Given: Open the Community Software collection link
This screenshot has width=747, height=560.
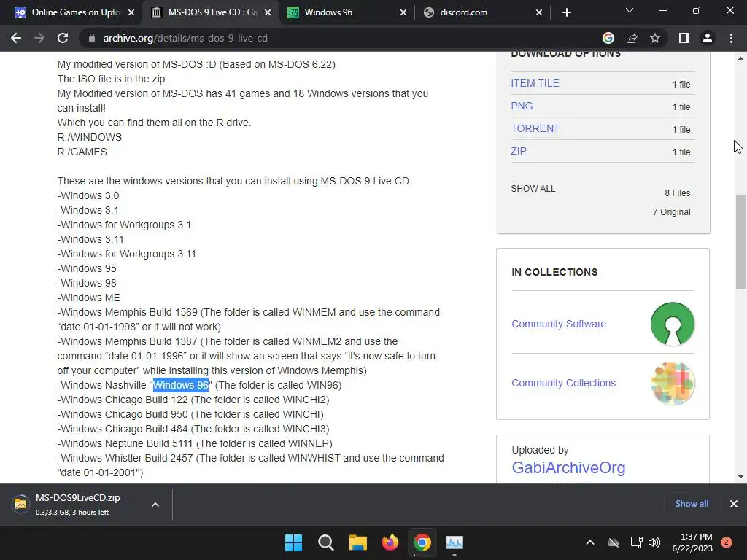Looking at the screenshot, I should click(x=559, y=324).
